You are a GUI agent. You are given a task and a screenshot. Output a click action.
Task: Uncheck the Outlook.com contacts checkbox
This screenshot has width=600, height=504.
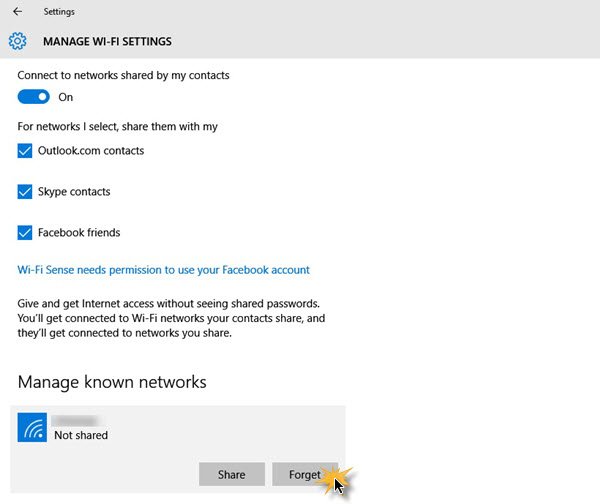[x=25, y=151]
